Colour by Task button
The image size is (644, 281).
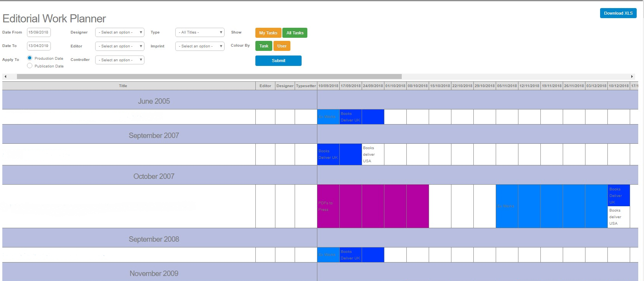point(264,46)
